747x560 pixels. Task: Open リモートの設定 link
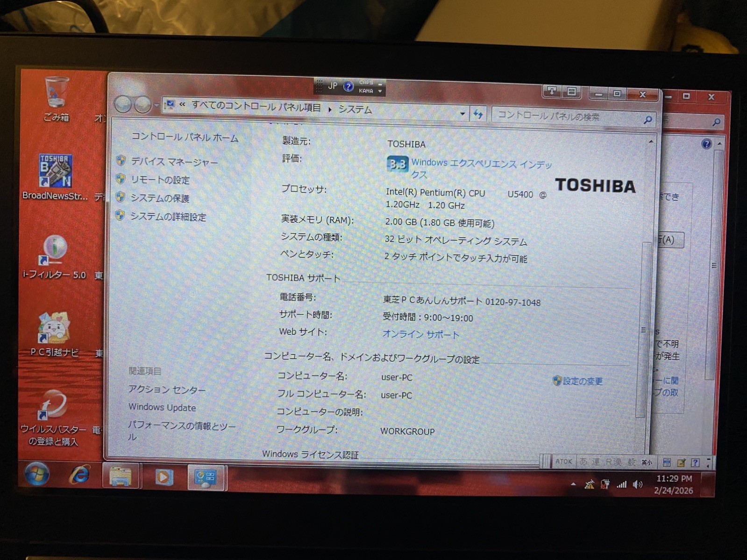tap(160, 180)
